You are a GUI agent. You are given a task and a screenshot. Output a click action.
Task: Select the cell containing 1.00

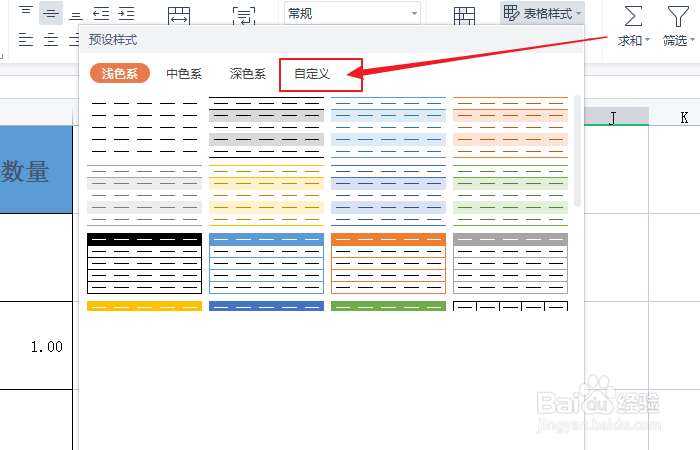[x=36, y=346]
